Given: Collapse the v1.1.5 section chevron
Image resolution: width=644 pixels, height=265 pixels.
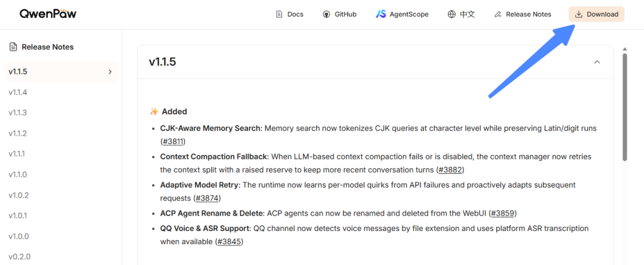Looking at the screenshot, I should click(597, 62).
